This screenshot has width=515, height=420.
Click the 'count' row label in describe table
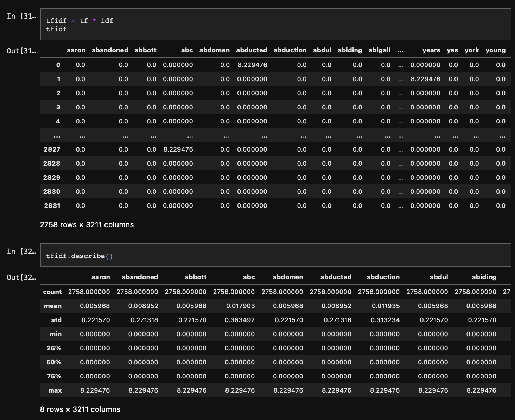click(52, 292)
